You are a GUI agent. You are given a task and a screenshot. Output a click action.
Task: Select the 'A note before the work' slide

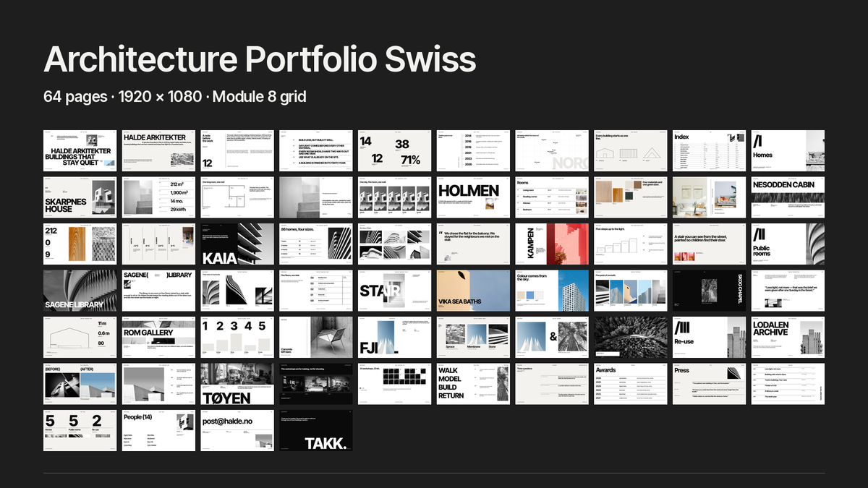click(x=237, y=151)
